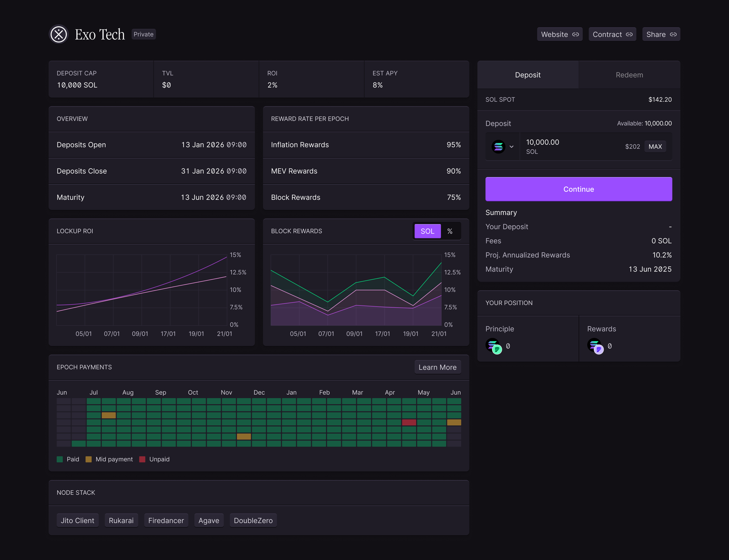Expand the token selector chevron
The height and width of the screenshot is (560, 729).
[511, 147]
